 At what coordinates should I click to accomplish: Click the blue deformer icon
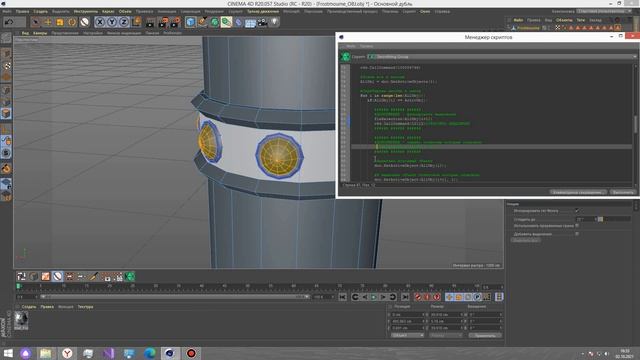pyautogui.click(x=238, y=22)
